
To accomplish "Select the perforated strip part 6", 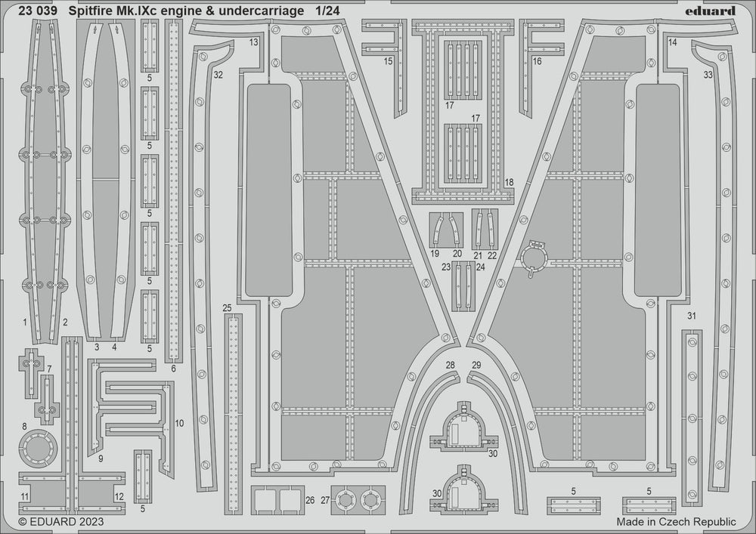I will coord(174,190).
